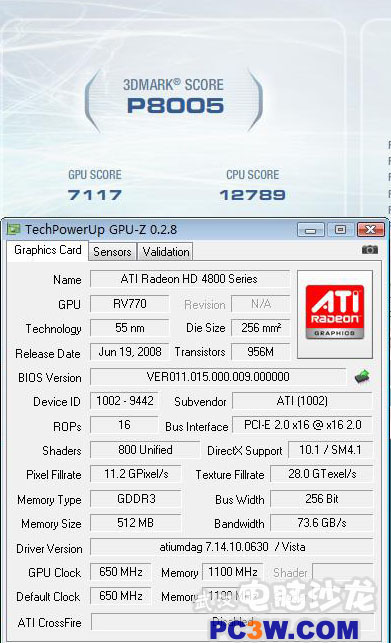Click the Device ID field
Screen dimensions: 391x643
click(124, 401)
